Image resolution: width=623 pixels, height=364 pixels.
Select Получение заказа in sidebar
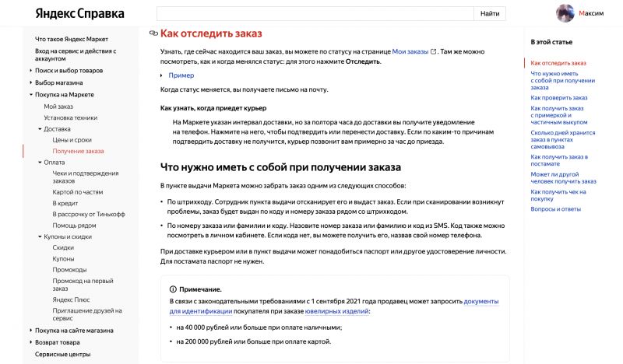pos(79,151)
